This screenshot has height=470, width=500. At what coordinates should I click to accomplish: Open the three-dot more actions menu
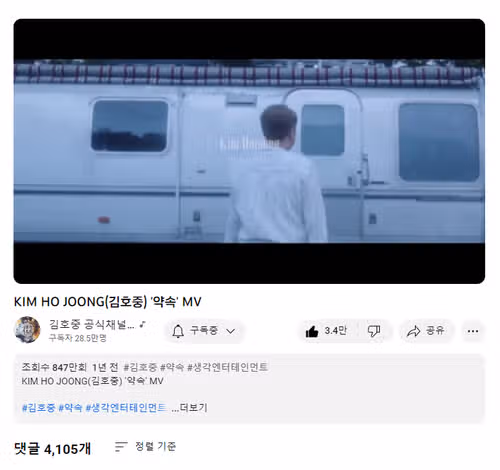473,331
